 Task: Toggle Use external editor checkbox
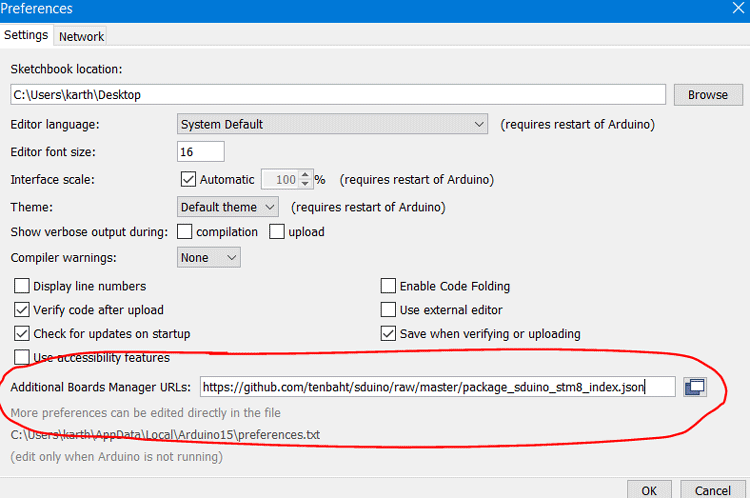click(x=389, y=310)
